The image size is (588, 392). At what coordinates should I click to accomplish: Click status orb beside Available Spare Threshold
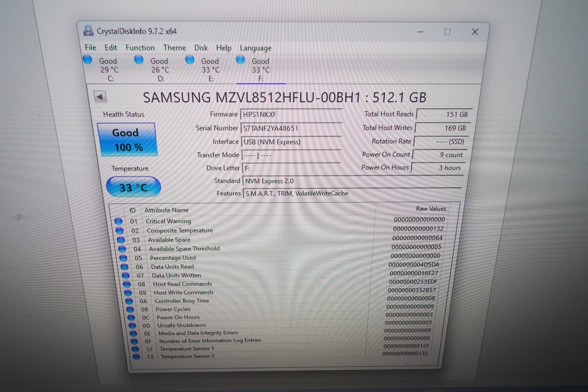pos(122,249)
